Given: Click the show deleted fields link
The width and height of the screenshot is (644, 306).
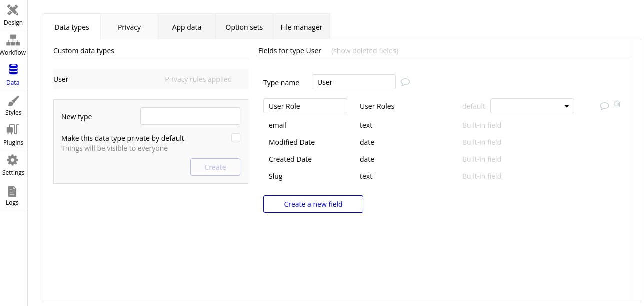Looking at the screenshot, I should pos(365,51).
